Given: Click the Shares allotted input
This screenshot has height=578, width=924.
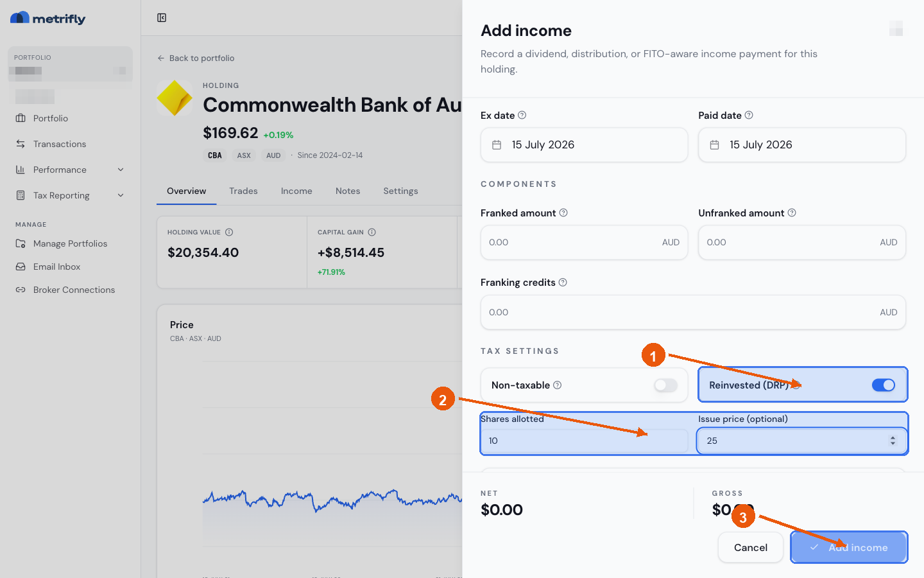Looking at the screenshot, I should coord(584,441).
